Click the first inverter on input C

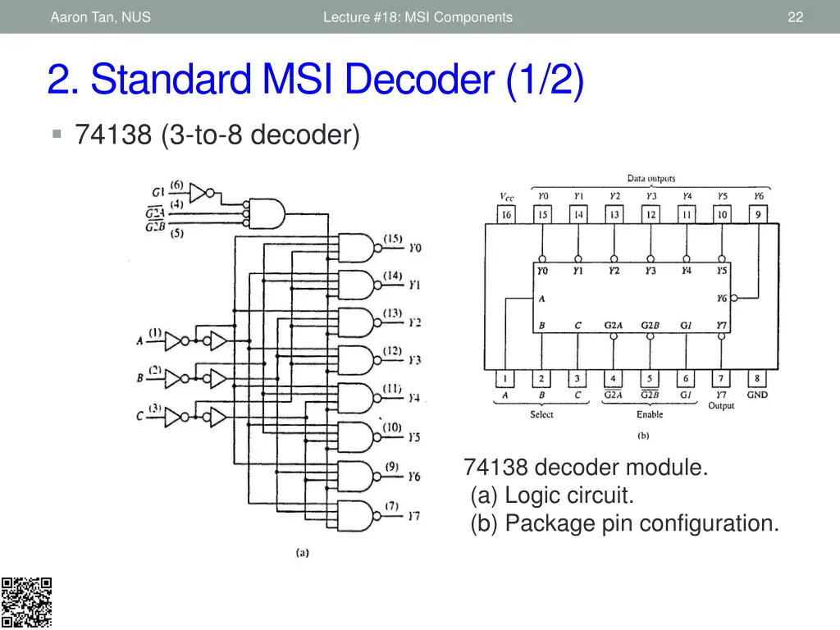(177, 417)
